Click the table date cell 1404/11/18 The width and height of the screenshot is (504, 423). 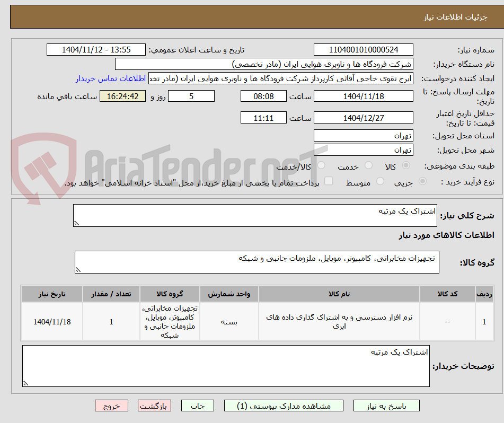click(x=52, y=321)
